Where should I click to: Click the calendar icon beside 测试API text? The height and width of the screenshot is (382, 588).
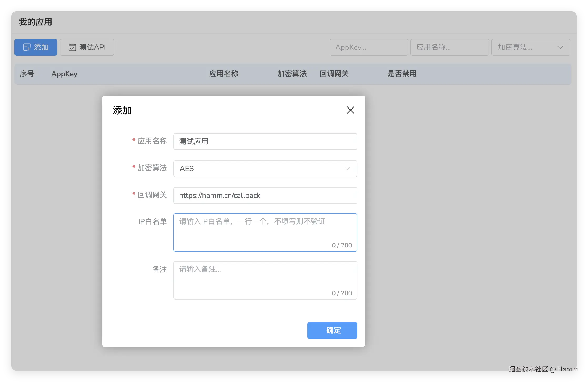[x=72, y=47]
